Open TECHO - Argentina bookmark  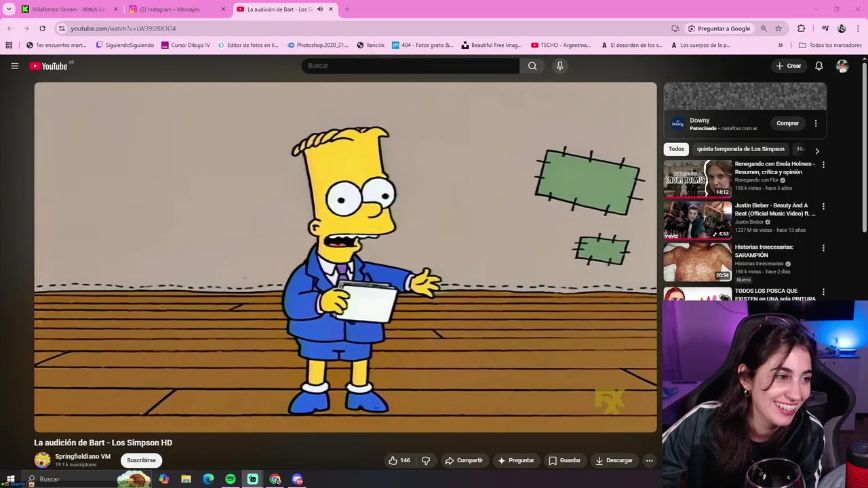561,45
